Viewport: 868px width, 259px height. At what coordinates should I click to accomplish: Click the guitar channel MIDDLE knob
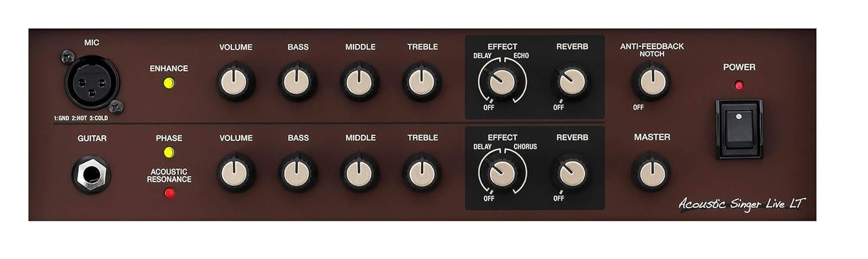[360, 173]
